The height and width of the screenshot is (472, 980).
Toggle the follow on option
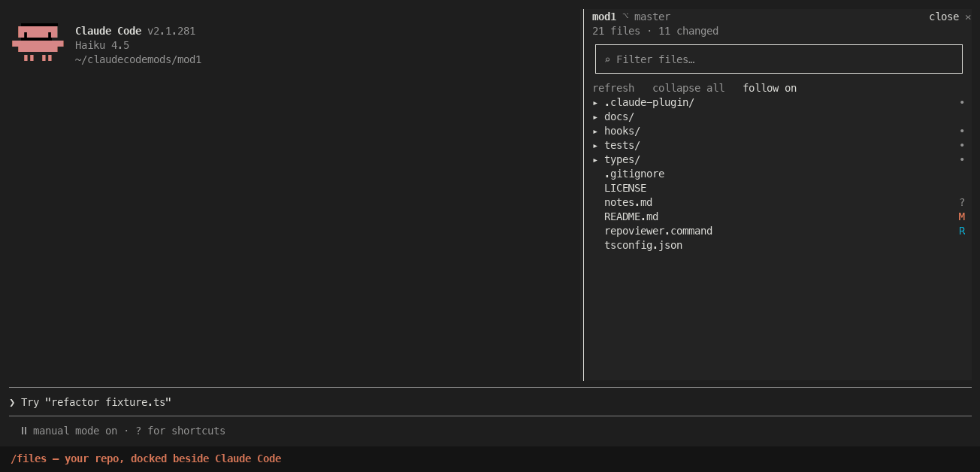pos(770,88)
